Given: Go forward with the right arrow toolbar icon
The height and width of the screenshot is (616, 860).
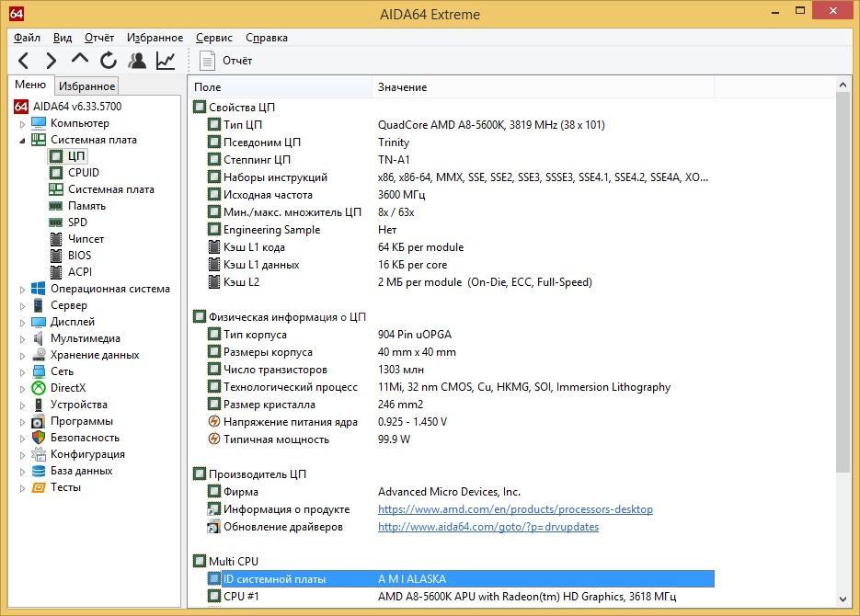Looking at the screenshot, I should [x=51, y=61].
